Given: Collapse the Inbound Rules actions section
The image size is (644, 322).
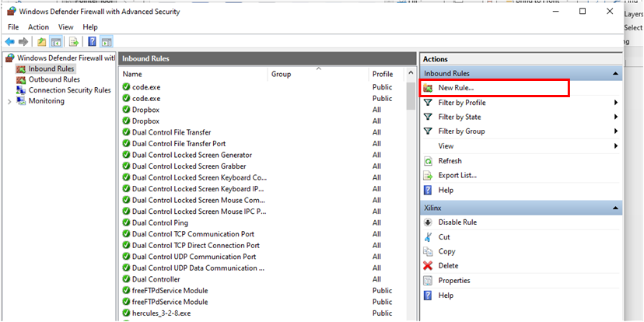Looking at the screenshot, I should [x=615, y=74].
